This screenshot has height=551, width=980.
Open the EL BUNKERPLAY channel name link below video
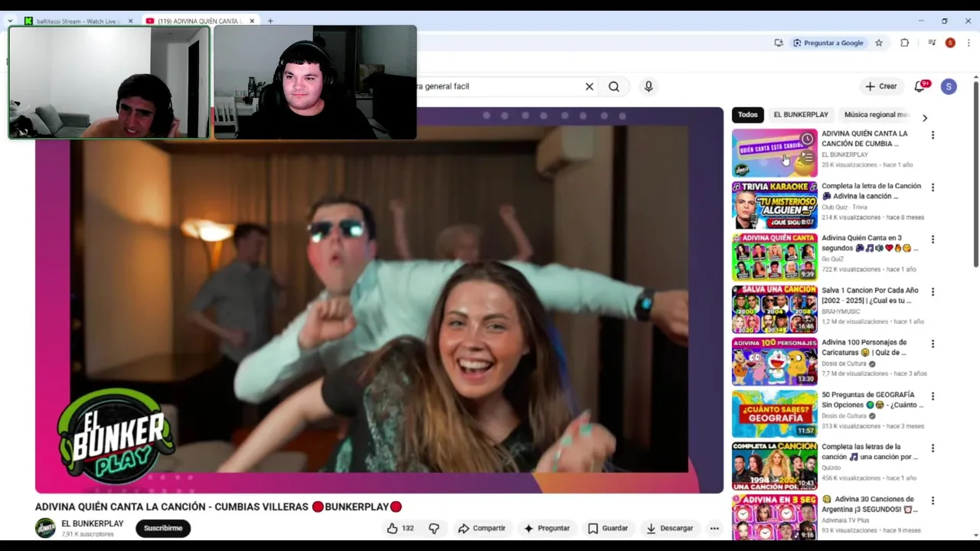click(92, 523)
